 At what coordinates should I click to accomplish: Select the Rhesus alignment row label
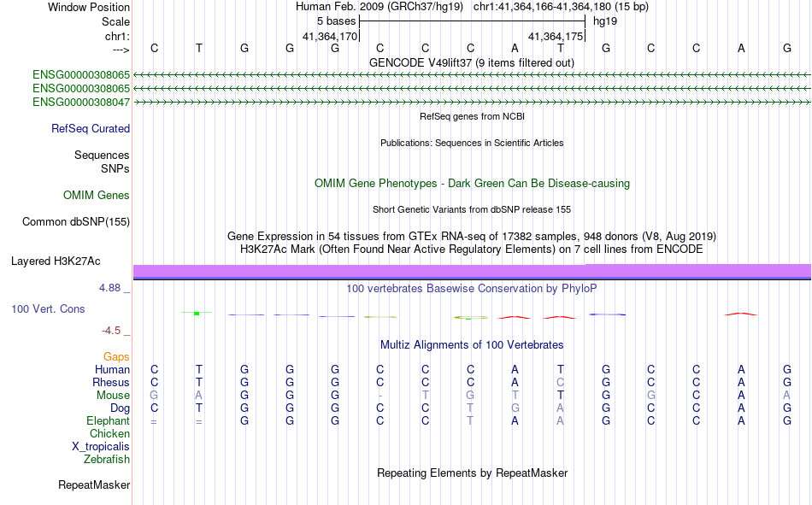pyautogui.click(x=111, y=382)
